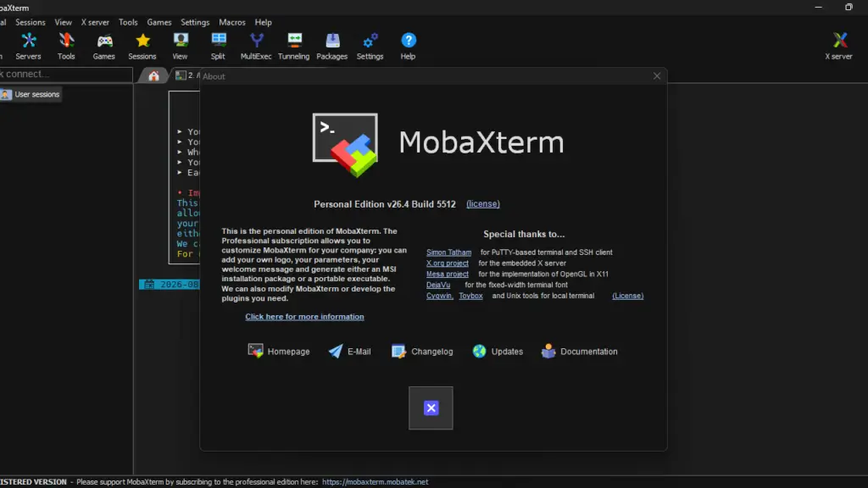Select the User sessions tree item

pyautogui.click(x=31, y=95)
